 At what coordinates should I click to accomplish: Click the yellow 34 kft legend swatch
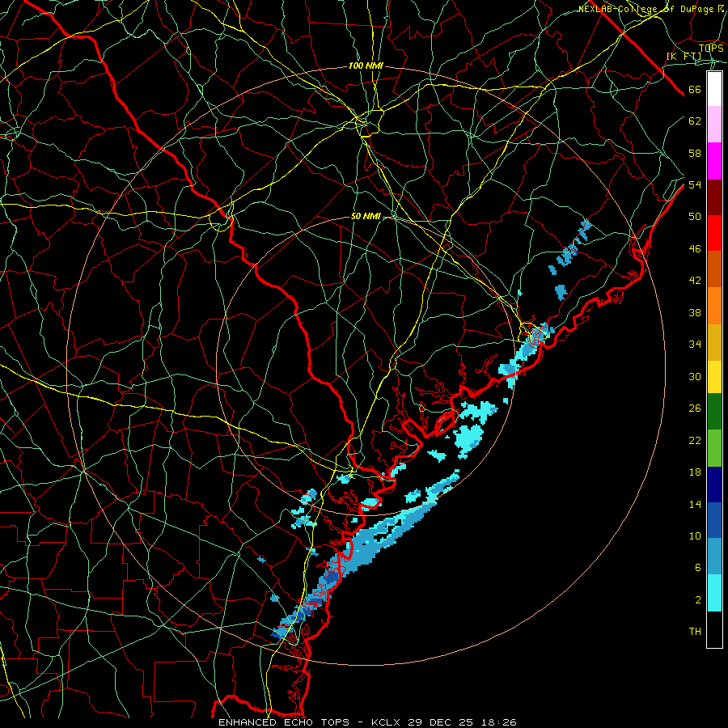click(714, 377)
